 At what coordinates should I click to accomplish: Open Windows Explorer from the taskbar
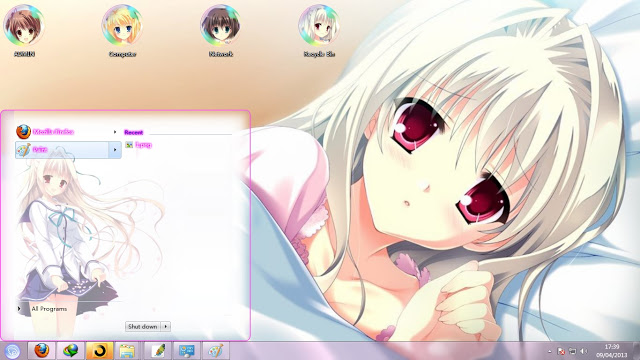point(127,351)
